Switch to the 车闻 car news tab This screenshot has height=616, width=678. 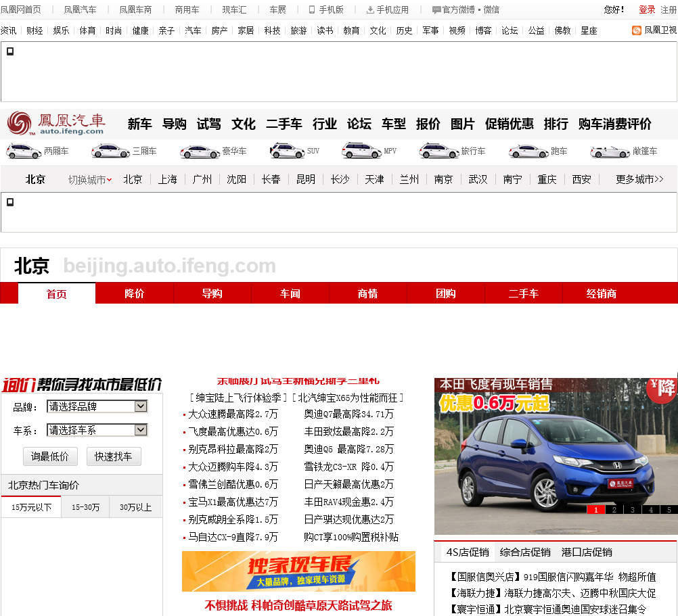[290, 293]
